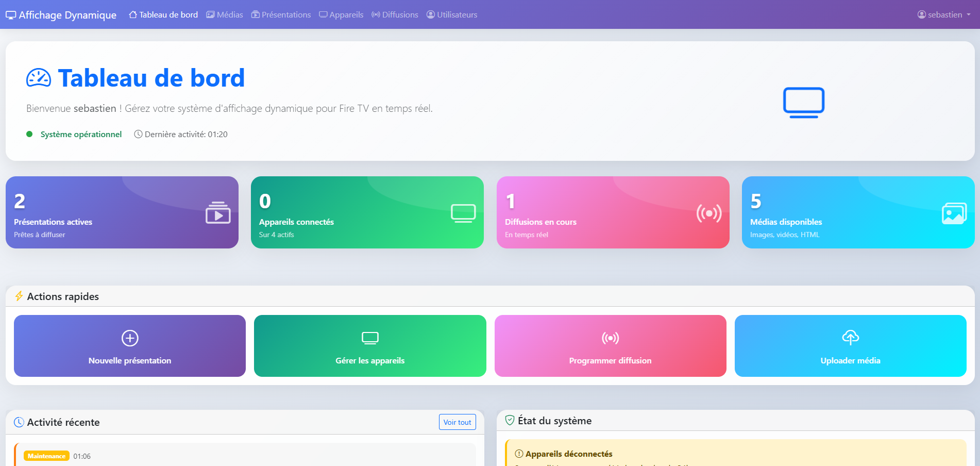The image size is (980, 466).
Task: Open the sebastien user dropdown menu
Action: click(x=944, y=14)
